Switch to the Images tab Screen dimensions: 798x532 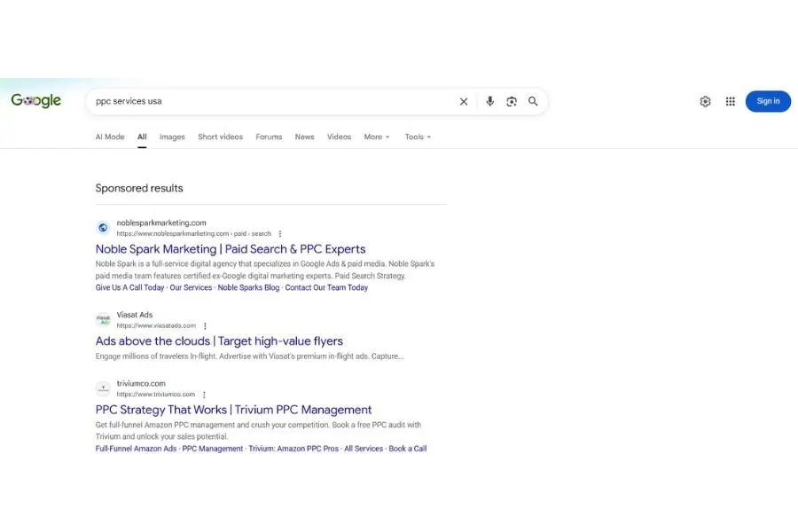(172, 137)
